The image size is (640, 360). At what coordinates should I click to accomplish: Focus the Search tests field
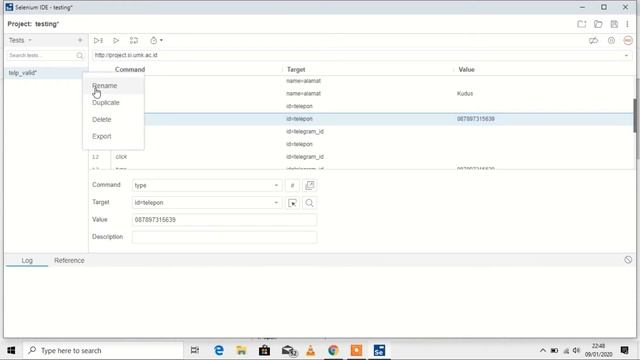pyautogui.click(x=46, y=55)
